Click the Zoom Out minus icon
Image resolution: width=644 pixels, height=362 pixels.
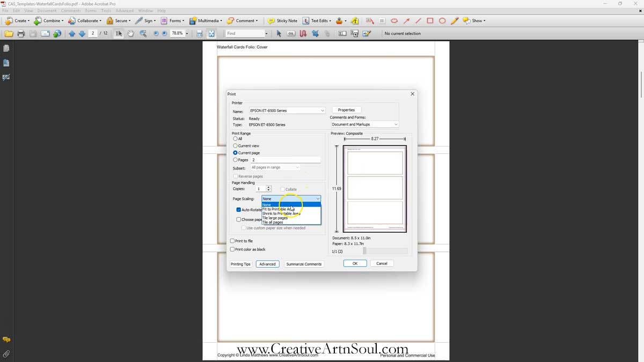[x=156, y=33]
